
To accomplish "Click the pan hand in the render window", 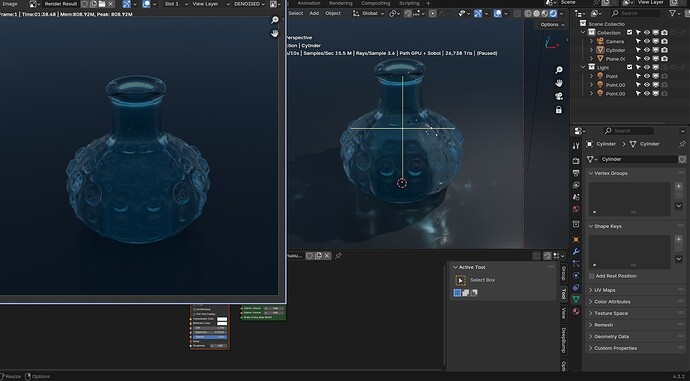I will [275, 33].
